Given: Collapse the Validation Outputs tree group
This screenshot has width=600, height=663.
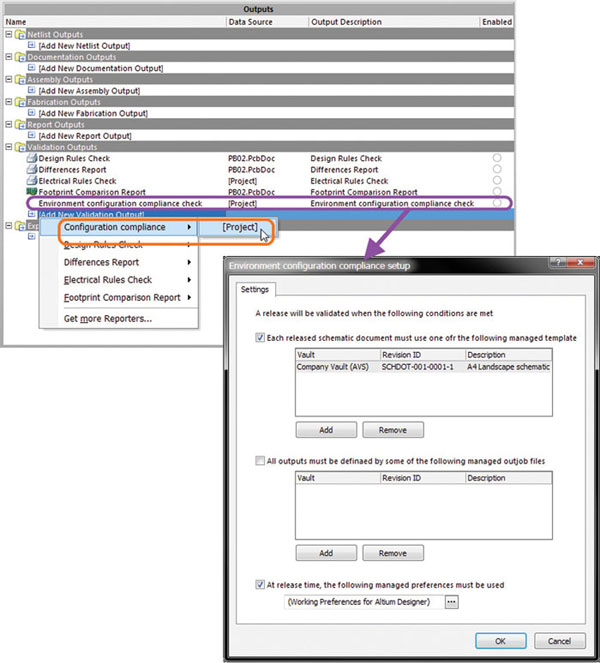Looking at the screenshot, I should tap(8, 147).
